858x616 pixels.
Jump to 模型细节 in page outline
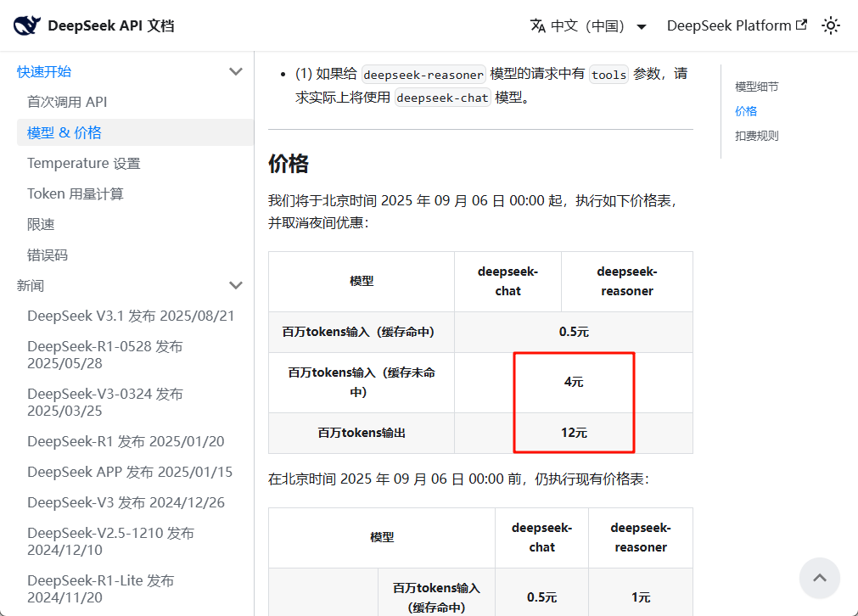(x=757, y=87)
